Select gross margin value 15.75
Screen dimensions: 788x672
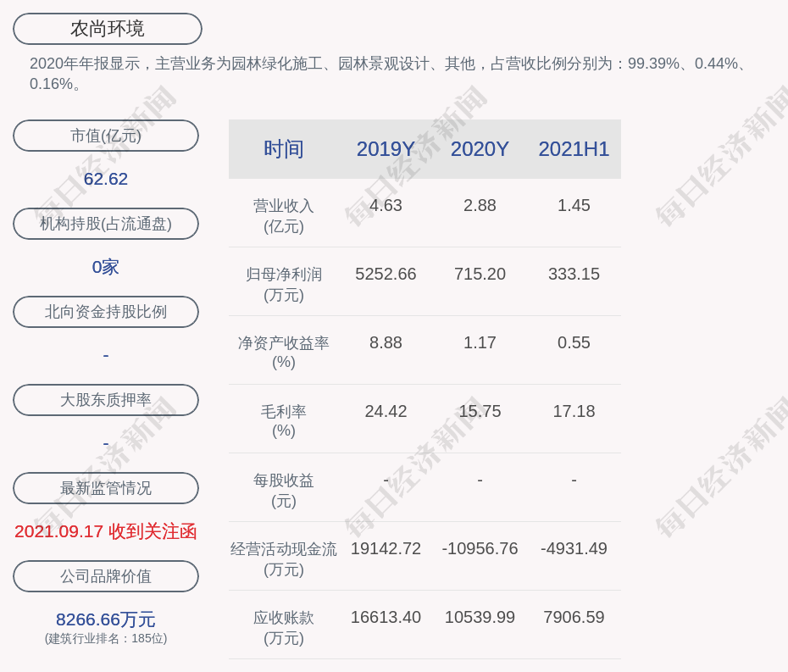480,411
